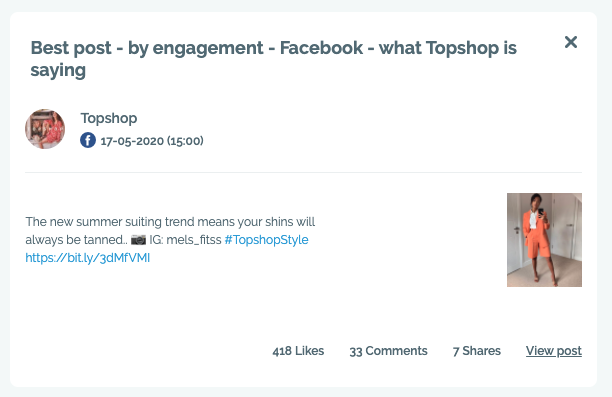Open the #TopshopStyle hashtag
Image resolution: width=612 pixels, height=397 pixels.
(x=266, y=240)
